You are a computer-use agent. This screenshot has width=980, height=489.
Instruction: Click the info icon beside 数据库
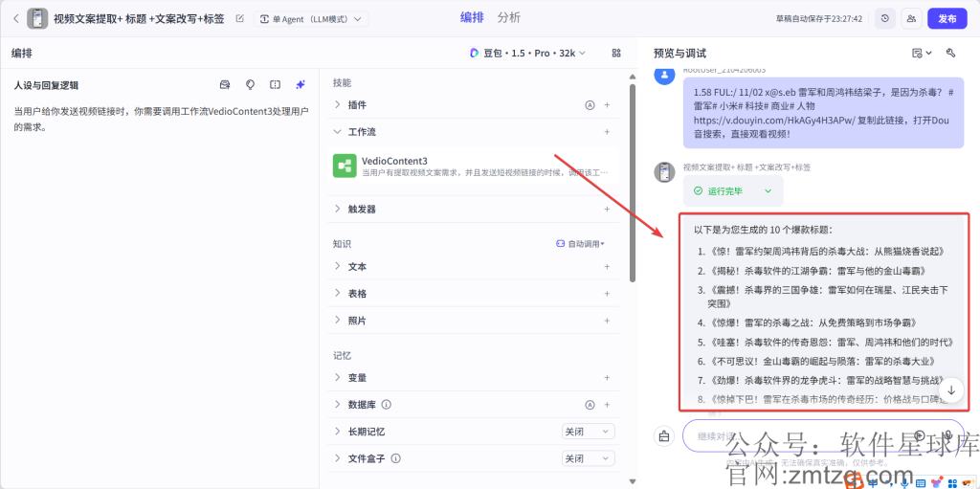pos(387,405)
